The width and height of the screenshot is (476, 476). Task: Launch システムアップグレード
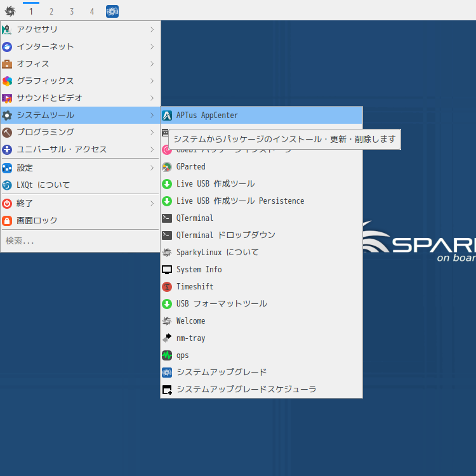(261, 372)
